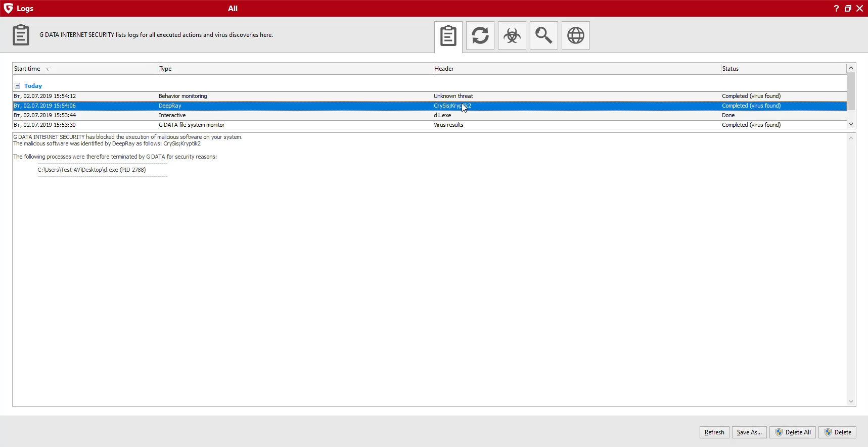Sort logs by the Header column header
This screenshot has height=447, width=868.
(577, 69)
